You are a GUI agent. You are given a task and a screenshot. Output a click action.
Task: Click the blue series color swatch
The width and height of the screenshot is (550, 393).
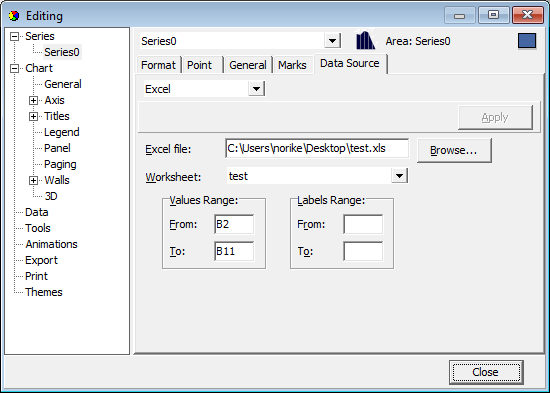[x=527, y=41]
